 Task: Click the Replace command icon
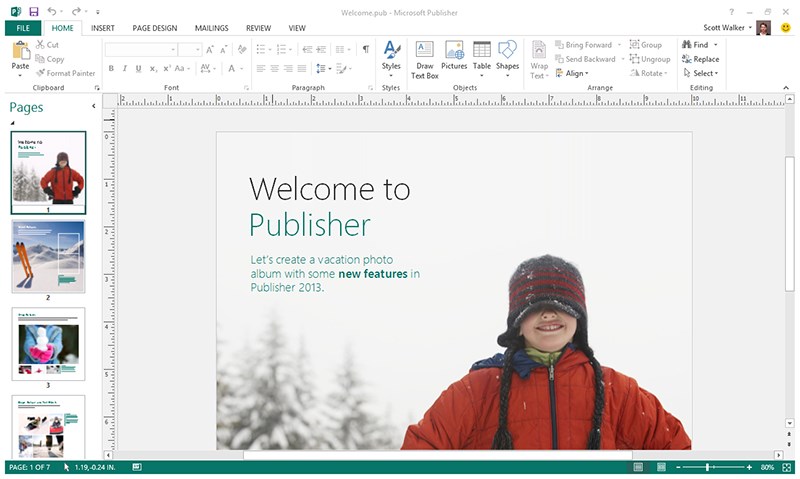point(700,59)
